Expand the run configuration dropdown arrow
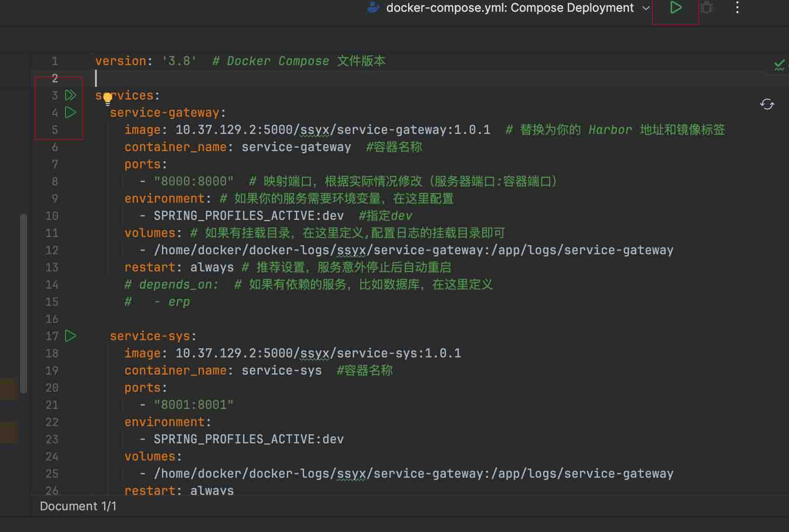 click(x=646, y=8)
